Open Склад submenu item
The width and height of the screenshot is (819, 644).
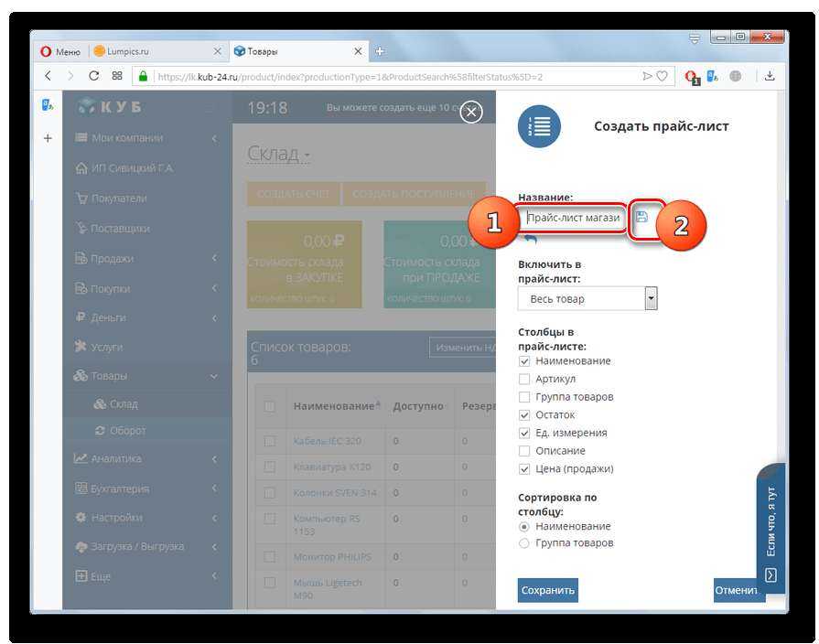click(x=124, y=403)
